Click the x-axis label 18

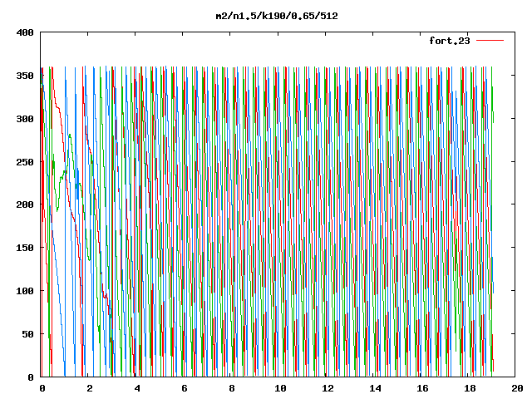[470, 388]
